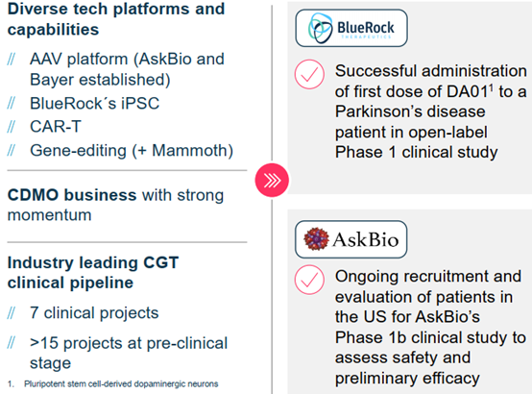532x394 pixels.
Task: Click the BlueRock Therapeutics logo
Action: click(x=351, y=28)
